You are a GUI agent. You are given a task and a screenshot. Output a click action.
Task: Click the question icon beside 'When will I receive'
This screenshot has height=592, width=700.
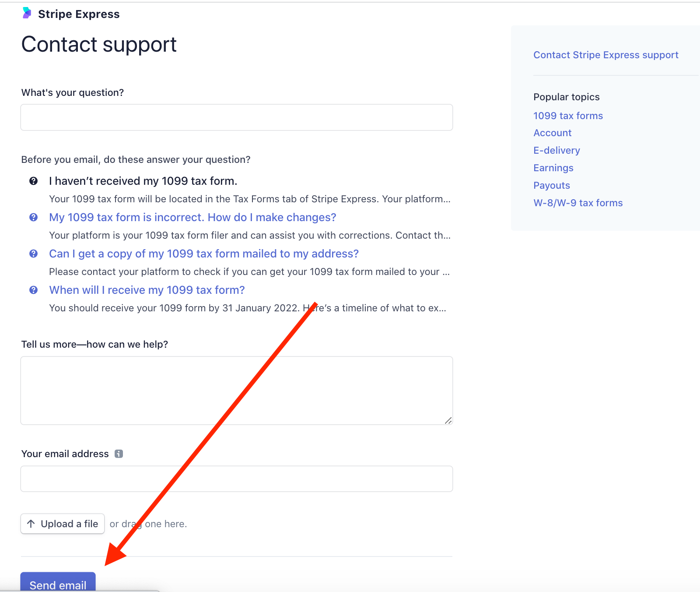coord(33,290)
